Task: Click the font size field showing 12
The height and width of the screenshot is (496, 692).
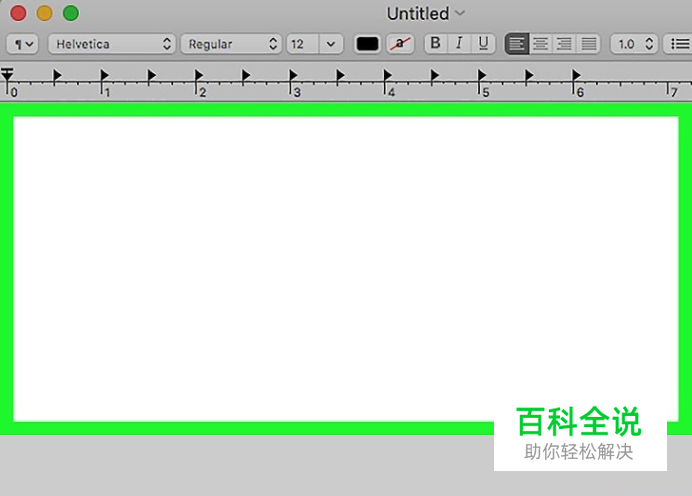Action: (302, 44)
